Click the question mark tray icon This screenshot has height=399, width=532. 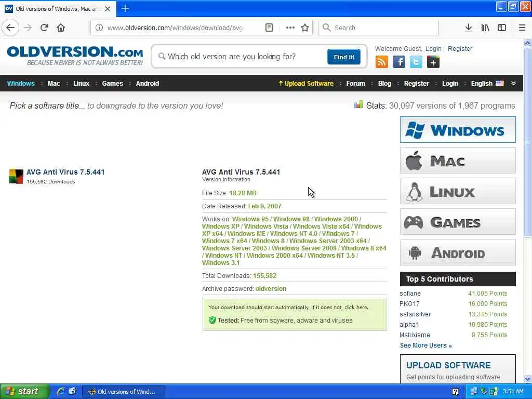tap(455, 392)
